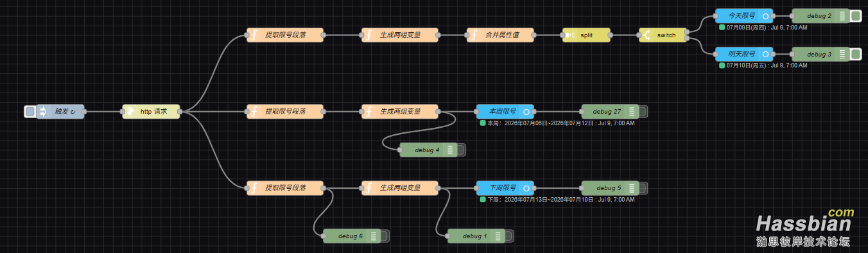Image resolution: width=868 pixels, height=253 pixels.
Task: Click green status dot under 下周限号
Action: click(x=483, y=200)
